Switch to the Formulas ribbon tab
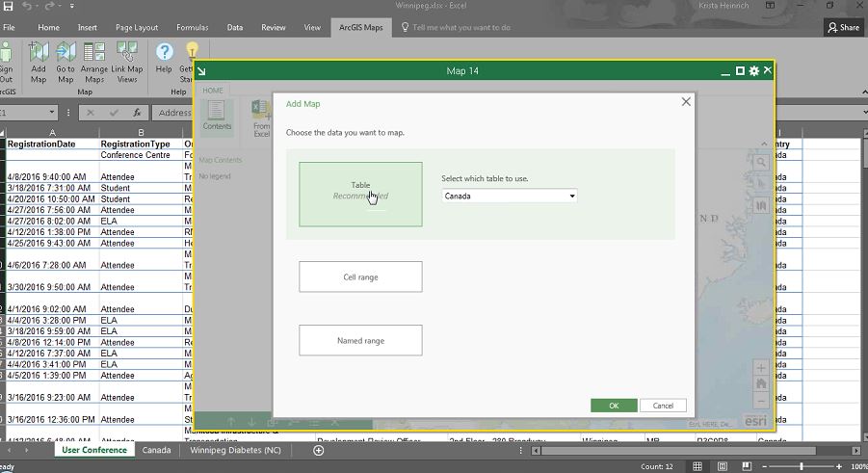Viewport: 868px width, 473px height. point(192,28)
